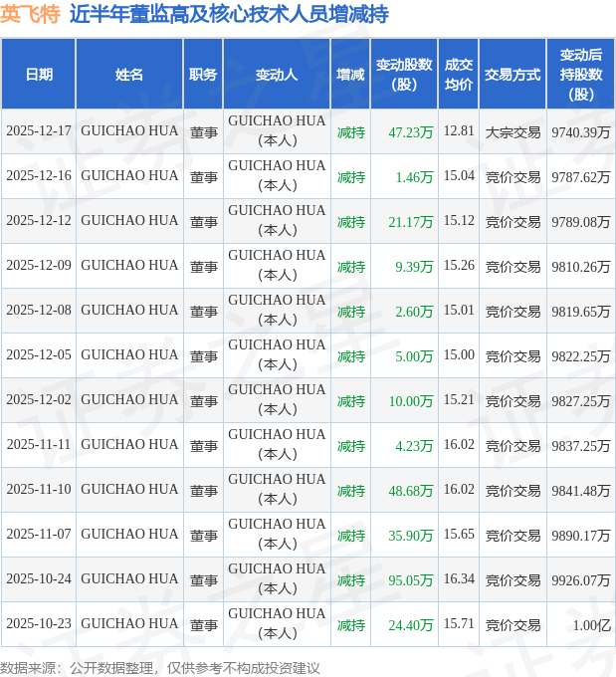The width and height of the screenshot is (616, 677).
Task: Click the 英飞特 stock name in title
Action: pyautogui.click(x=32, y=14)
